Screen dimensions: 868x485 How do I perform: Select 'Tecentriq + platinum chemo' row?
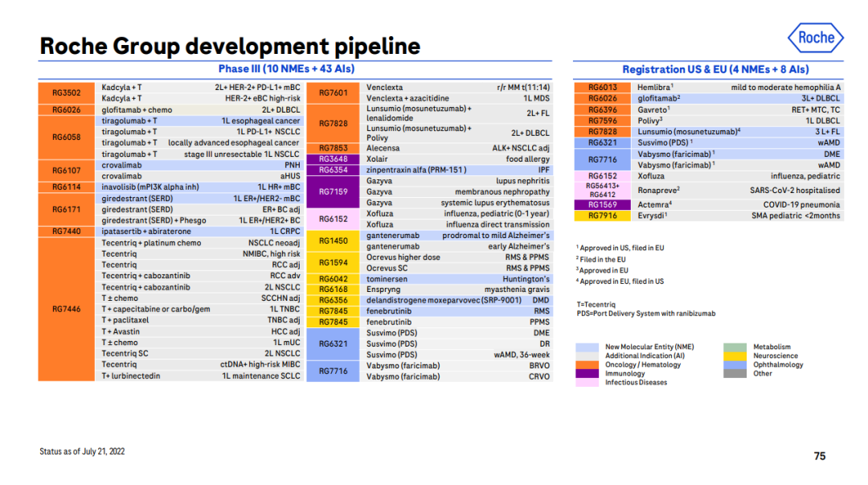click(x=200, y=243)
